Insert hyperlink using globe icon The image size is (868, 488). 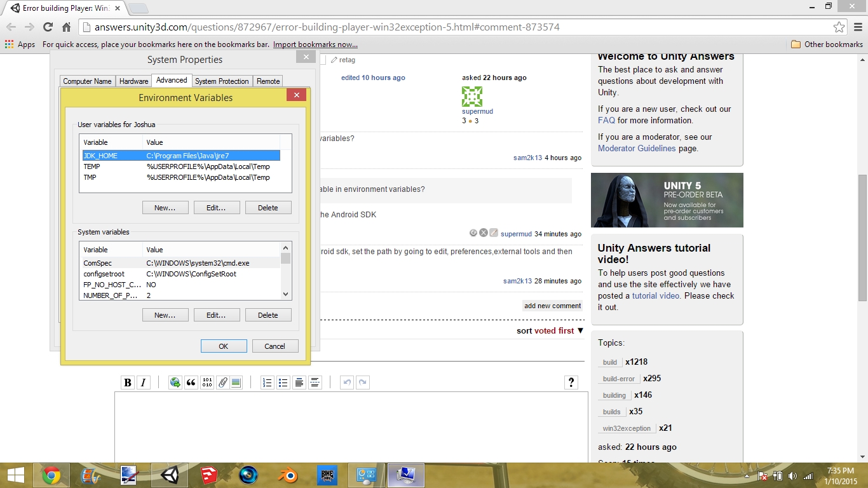point(175,383)
